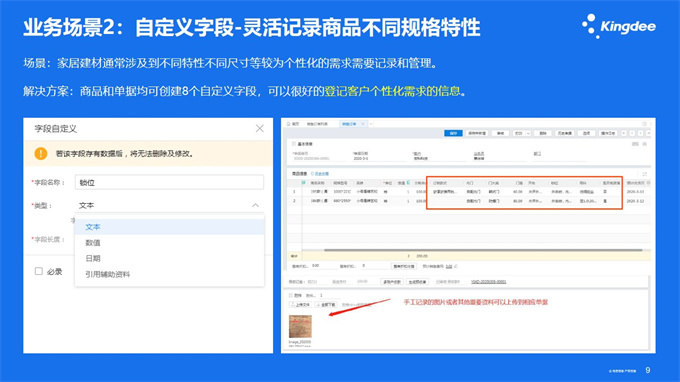This screenshot has height=382, width=680.
Task: Click the Kingdee logo
Action: pyautogui.click(x=619, y=26)
